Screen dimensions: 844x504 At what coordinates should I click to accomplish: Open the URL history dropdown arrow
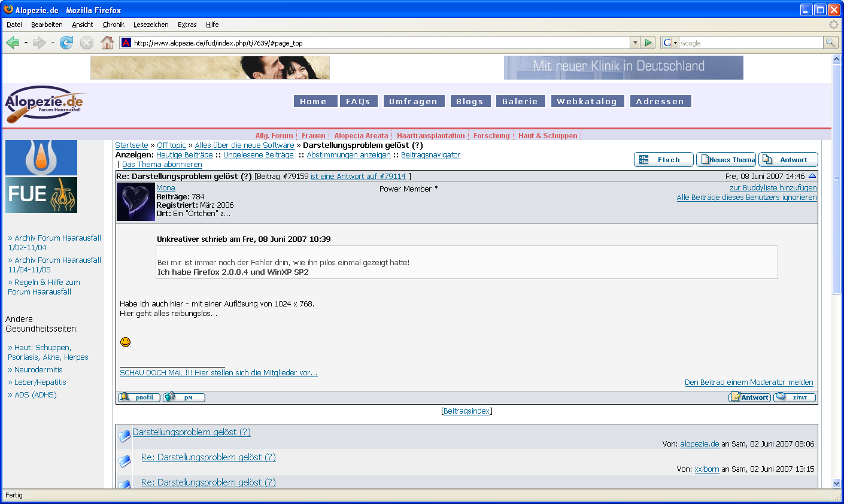[x=635, y=42]
